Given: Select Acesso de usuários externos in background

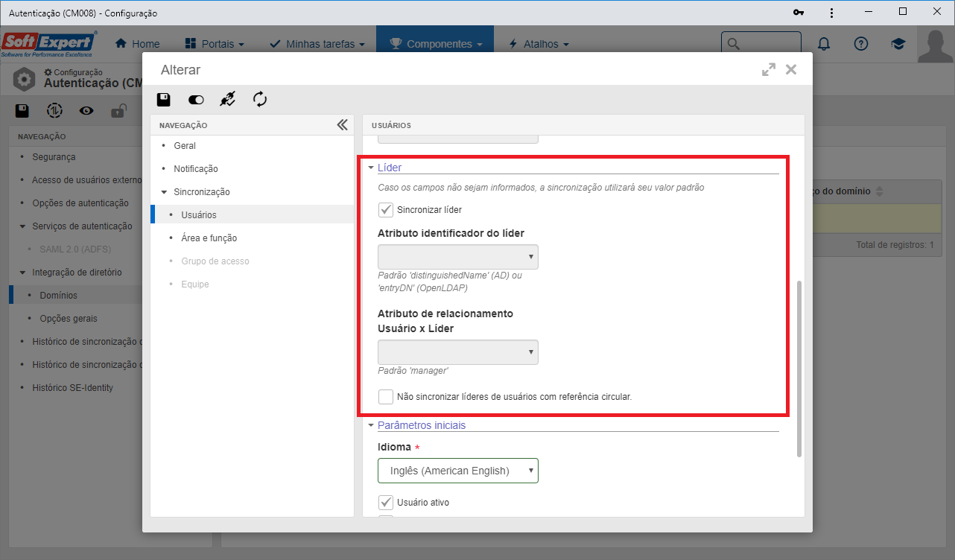Looking at the screenshot, I should pyautogui.click(x=86, y=180).
